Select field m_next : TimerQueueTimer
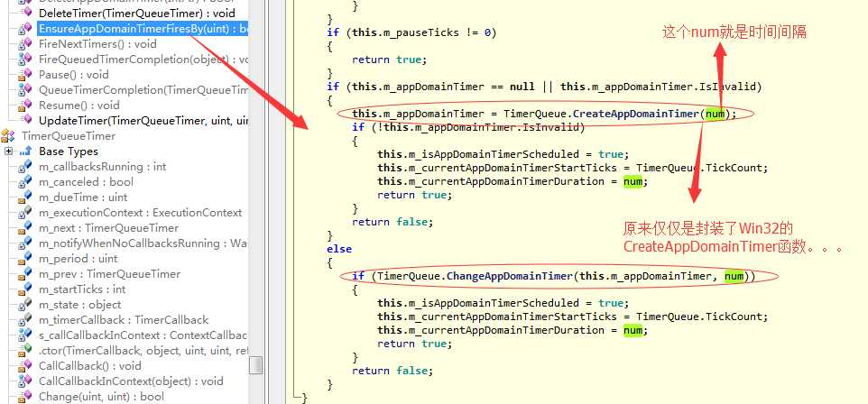The image size is (868, 404). point(108,228)
